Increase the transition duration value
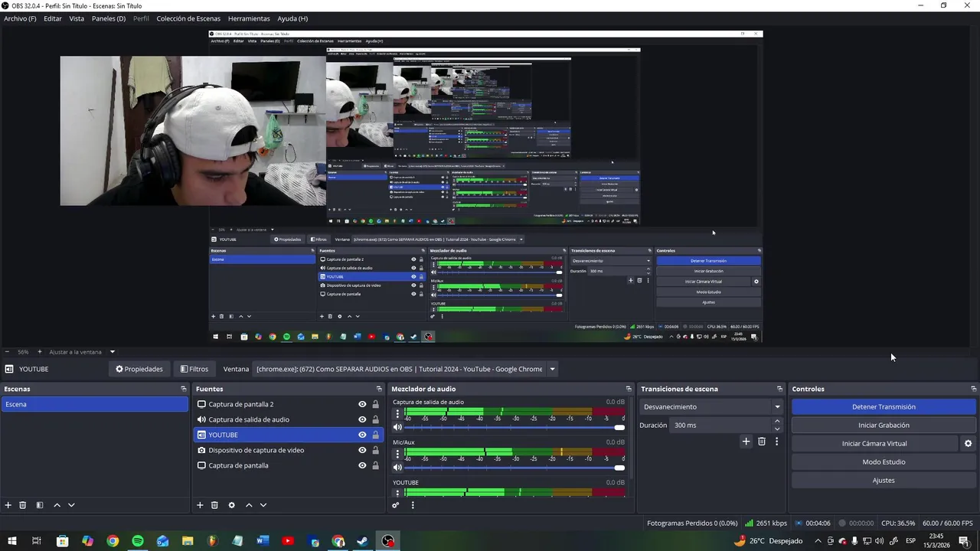This screenshot has width=980, height=551. [777, 421]
